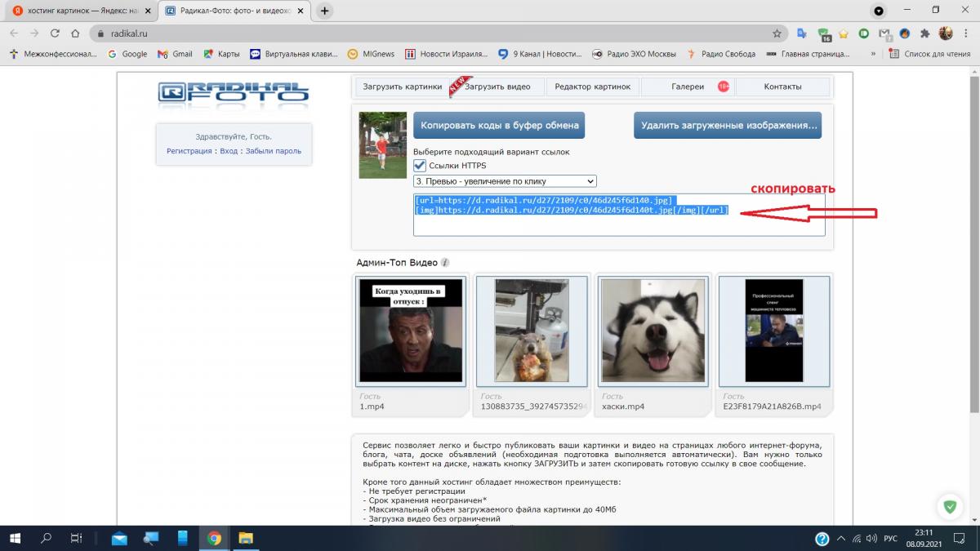This screenshot has width=980, height=551.
Task: Go to browser home page icon
Action: (x=75, y=33)
